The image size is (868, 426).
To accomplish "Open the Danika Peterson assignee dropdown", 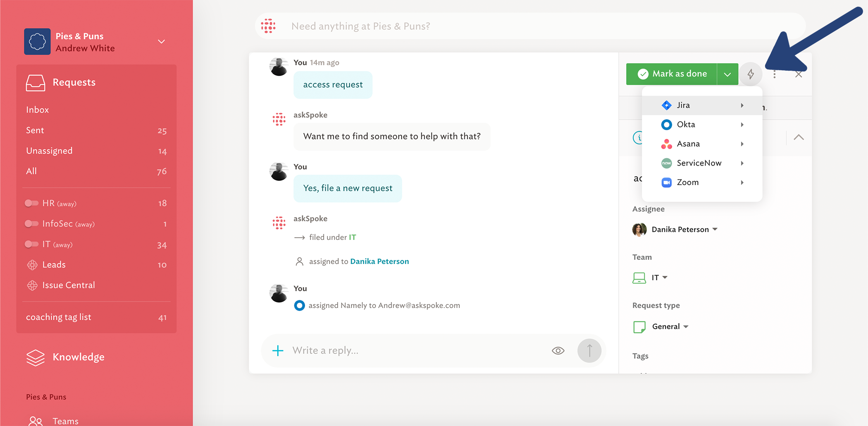I will pos(715,229).
